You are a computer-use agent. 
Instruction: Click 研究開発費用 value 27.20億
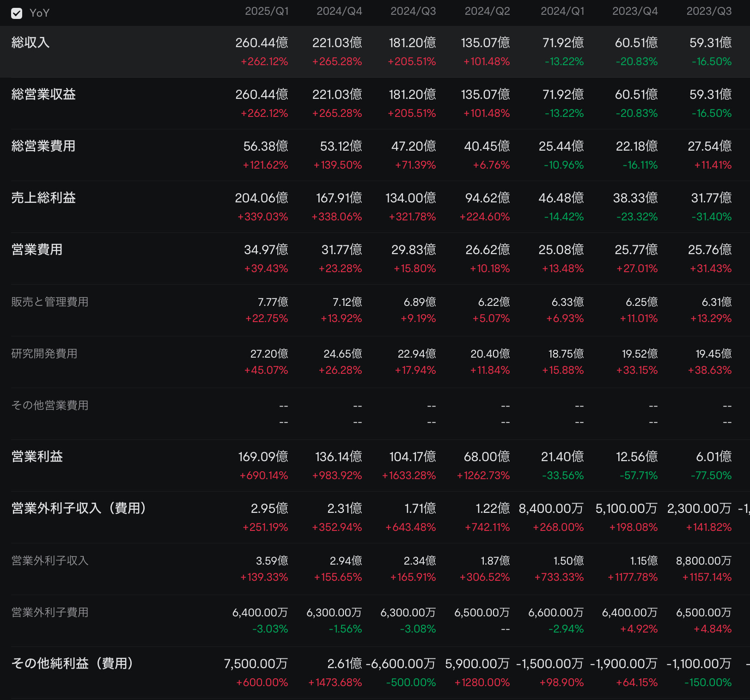pos(269,354)
